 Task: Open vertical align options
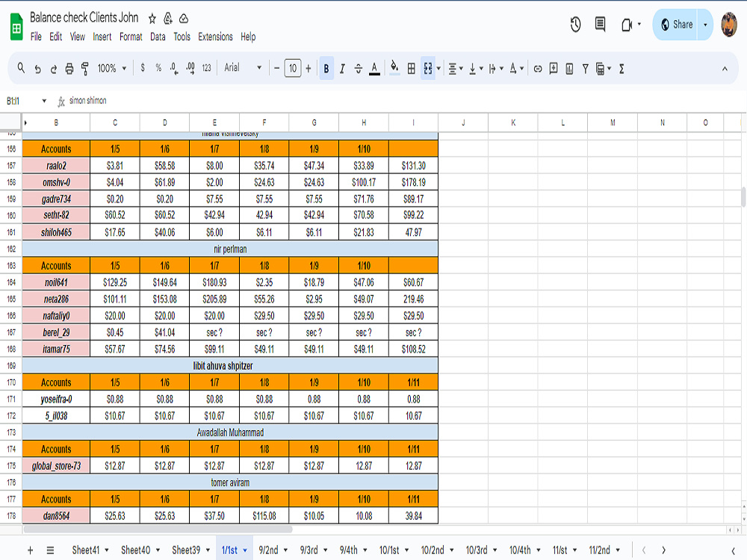pyautogui.click(x=475, y=69)
